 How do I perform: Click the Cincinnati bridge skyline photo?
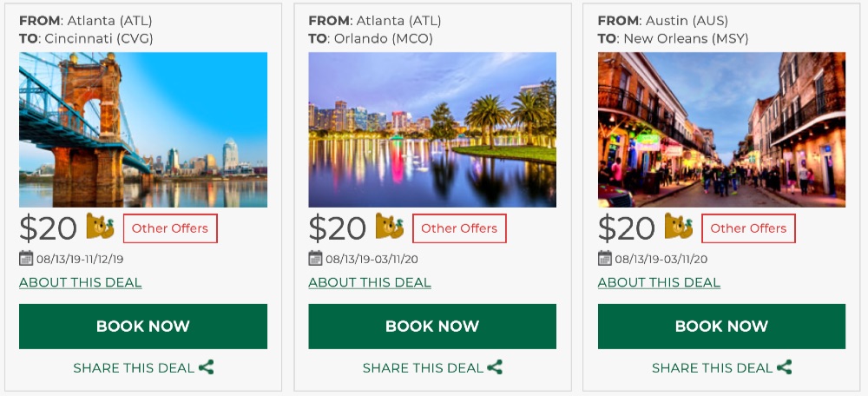click(x=143, y=129)
